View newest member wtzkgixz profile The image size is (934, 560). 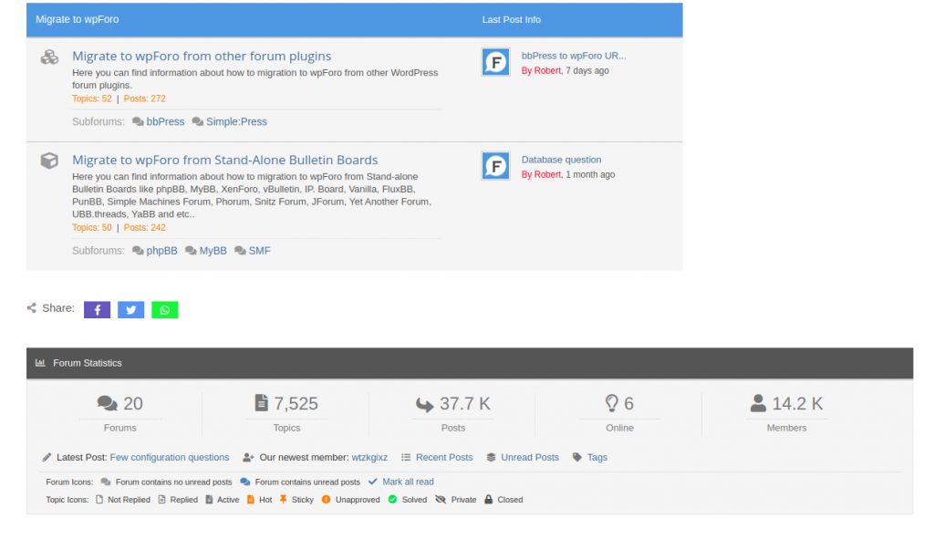369,458
